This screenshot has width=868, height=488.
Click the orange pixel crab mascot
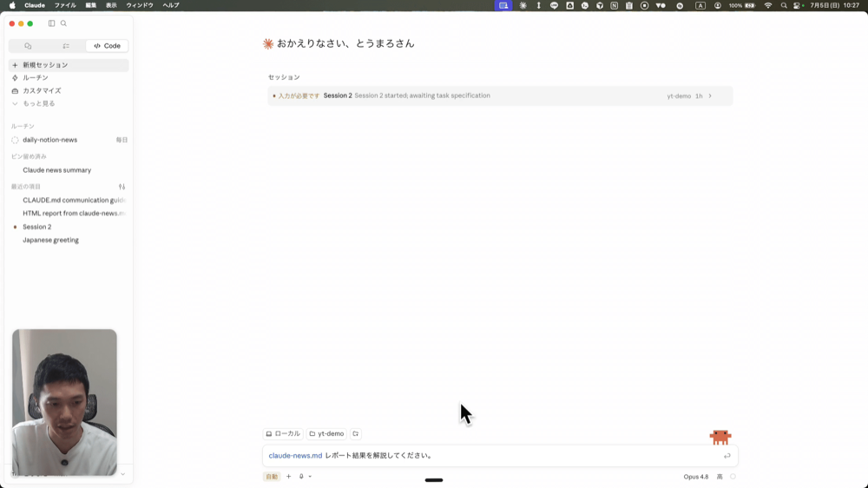(x=720, y=437)
